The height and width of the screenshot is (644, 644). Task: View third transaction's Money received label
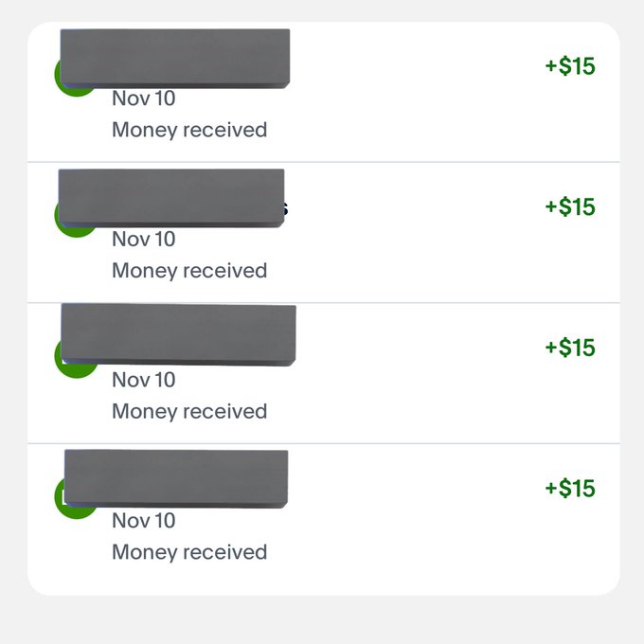189,412
